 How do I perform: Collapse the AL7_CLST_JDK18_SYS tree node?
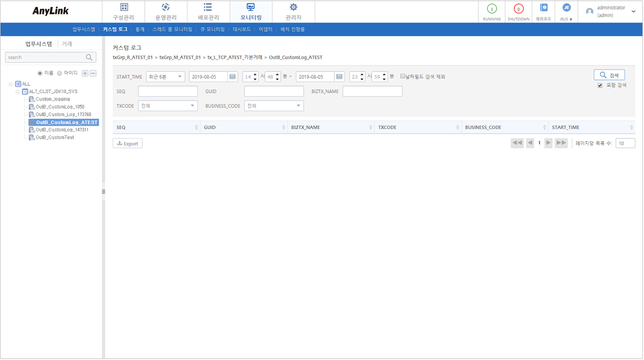(18, 91)
